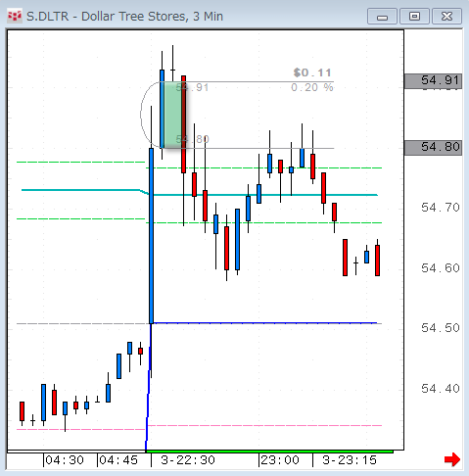Click the 54.50 price axis label
The width and height of the screenshot is (469, 476).
point(441,328)
